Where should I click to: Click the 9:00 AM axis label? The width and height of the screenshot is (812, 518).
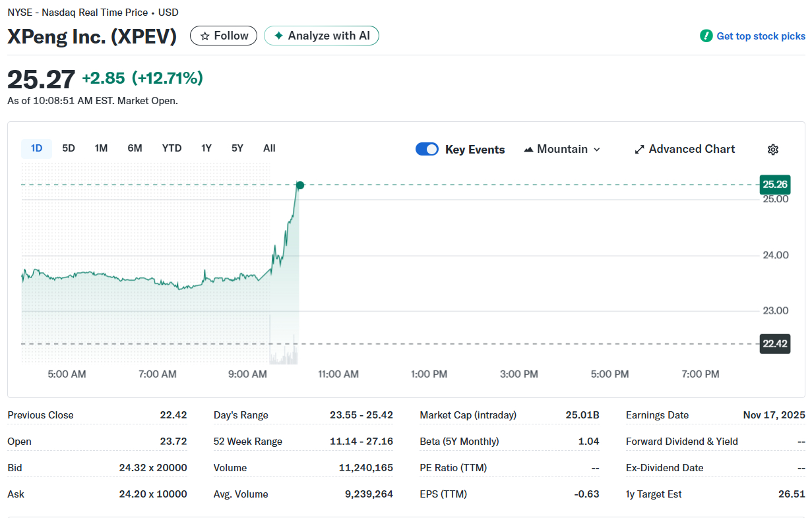click(248, 374)
